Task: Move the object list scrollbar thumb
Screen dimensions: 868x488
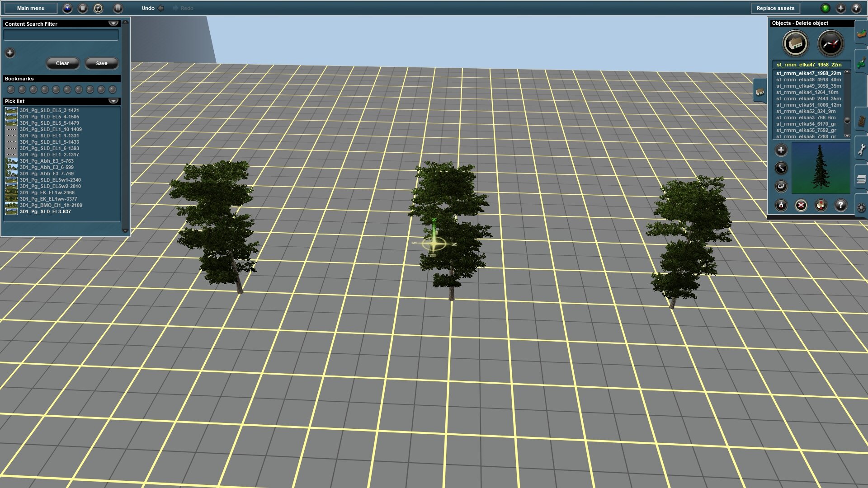Action: click(x=847, y=120)
